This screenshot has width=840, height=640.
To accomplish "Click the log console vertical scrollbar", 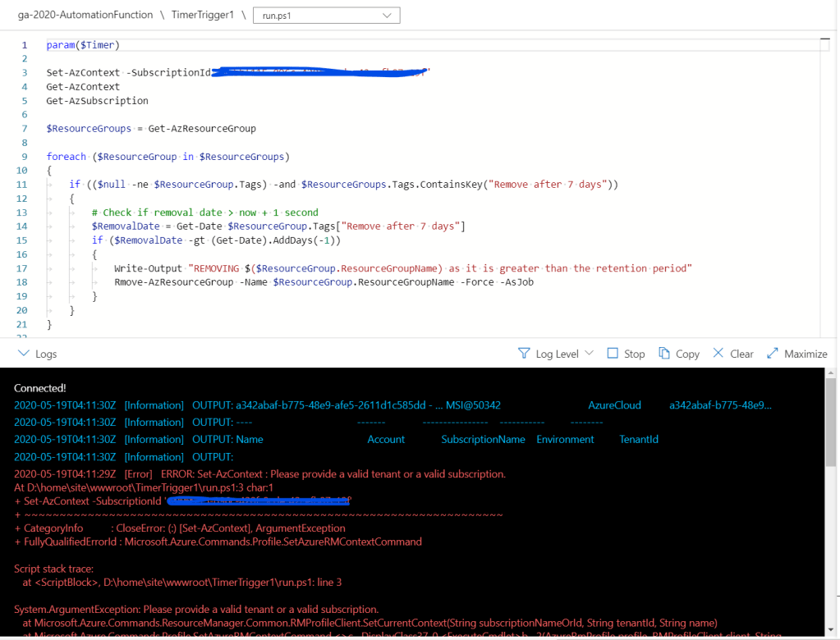I will tap(833, 427).
